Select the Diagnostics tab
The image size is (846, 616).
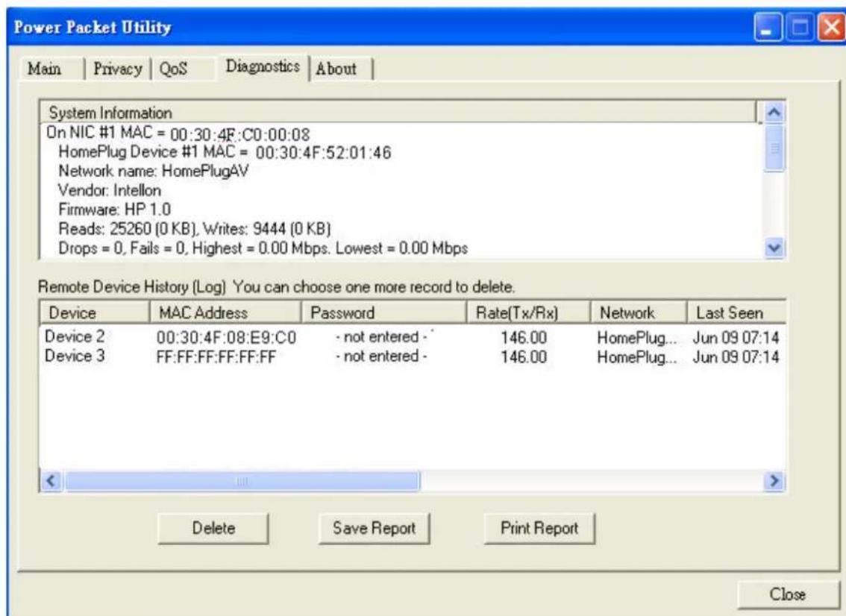263,67
